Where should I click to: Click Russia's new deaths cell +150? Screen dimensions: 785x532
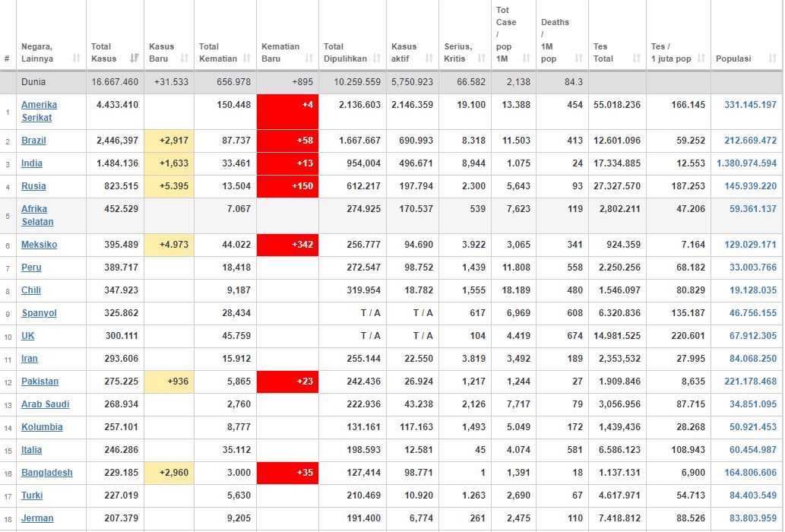click(x=287, y=186)
